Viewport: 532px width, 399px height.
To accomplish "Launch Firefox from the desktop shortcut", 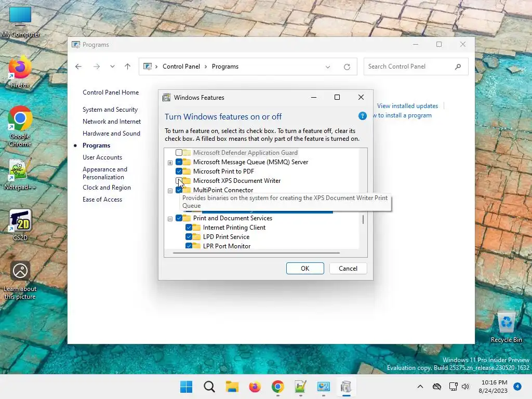I will click(x=20, y=72).
